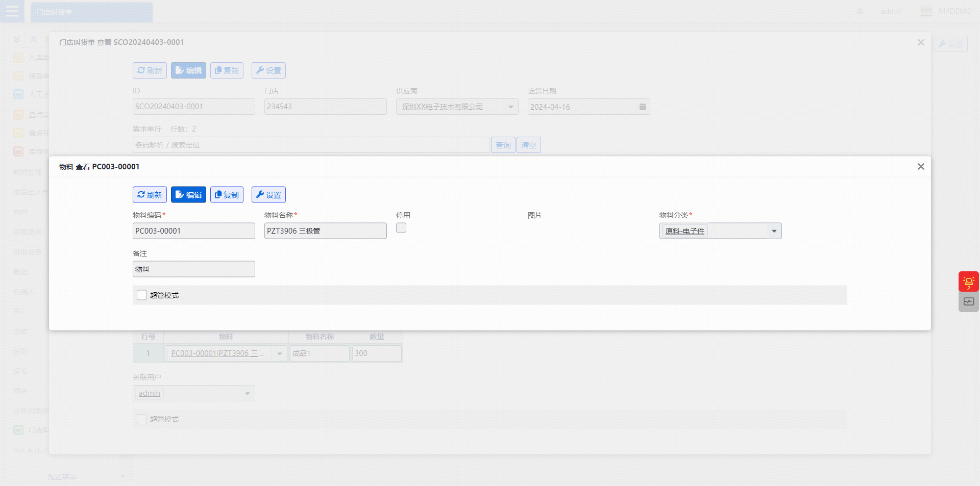Click the 门店 field 234543

[x=326, y=107]
